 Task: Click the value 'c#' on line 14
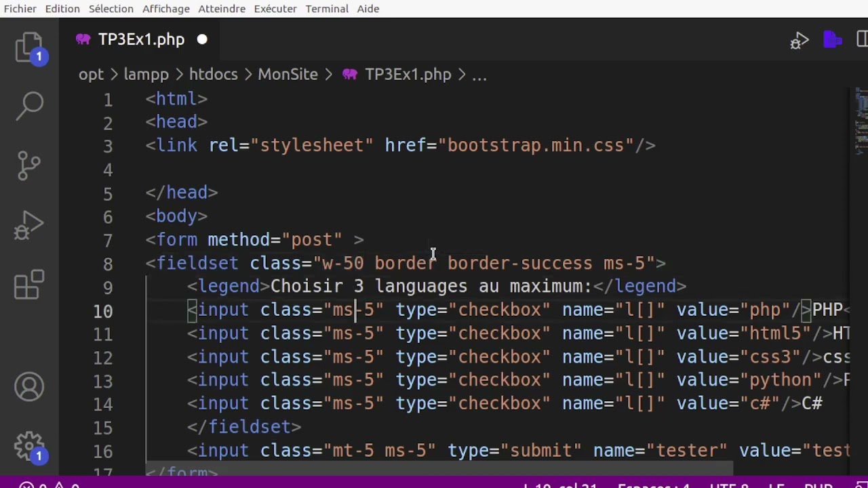point(759,404)
